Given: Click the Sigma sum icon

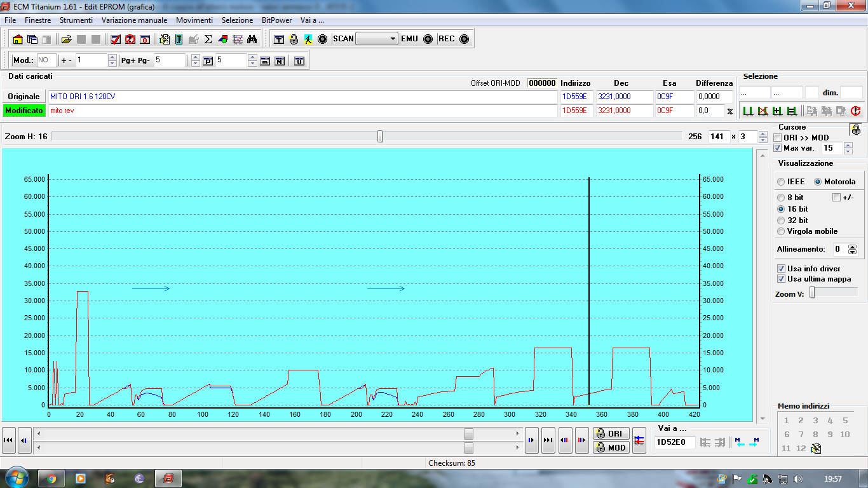Looking at the screenshot, I should point(208,39).
